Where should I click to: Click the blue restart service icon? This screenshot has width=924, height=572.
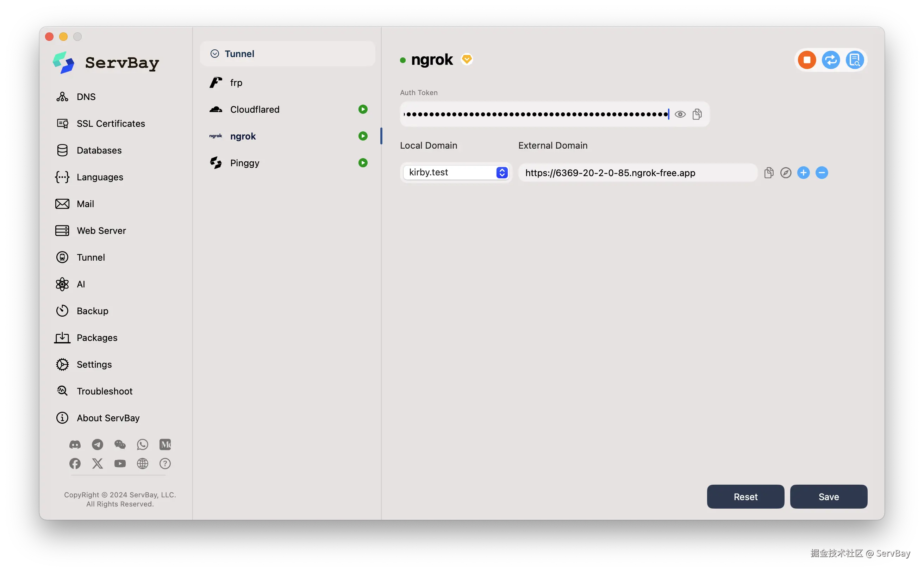tap(831, 60)
